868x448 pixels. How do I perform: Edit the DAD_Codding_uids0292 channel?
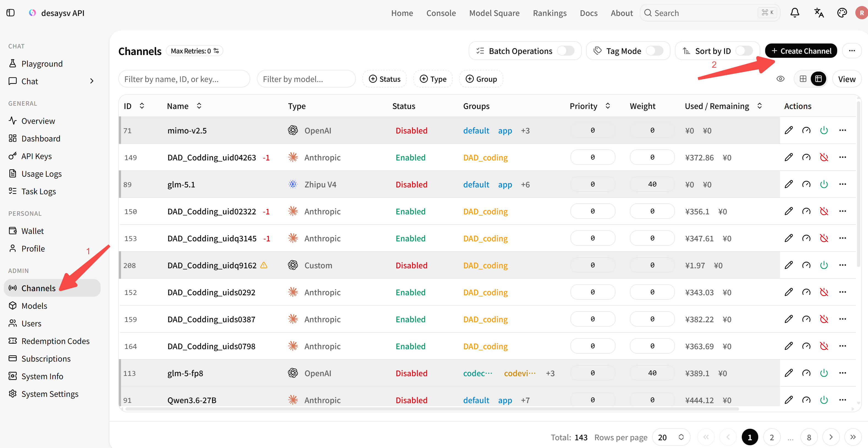pos(789,292)
